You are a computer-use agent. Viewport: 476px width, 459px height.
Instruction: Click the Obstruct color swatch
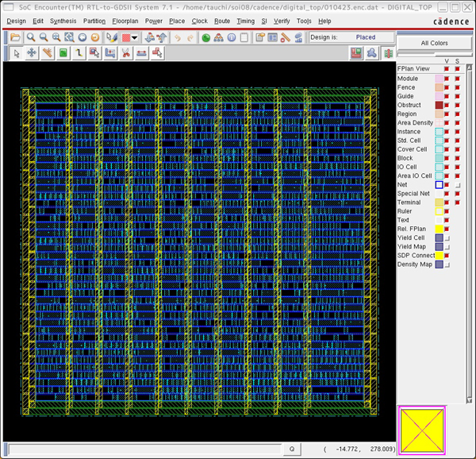(x=439, y=105)
